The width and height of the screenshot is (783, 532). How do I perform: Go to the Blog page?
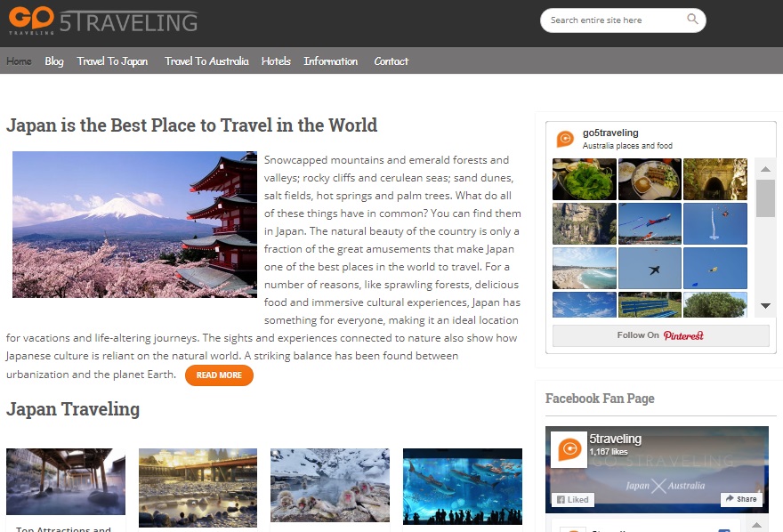click(54, 60)
